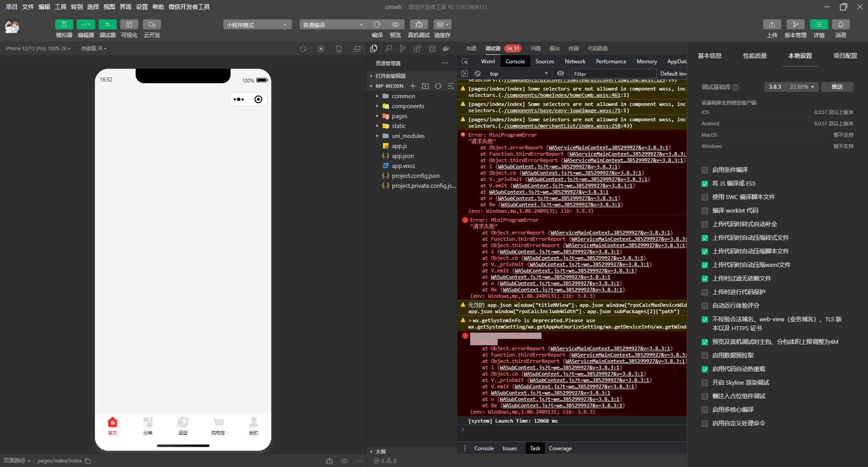Open 版本管理 version control
This screenshot has height=467, width=868.
pyautogui.click(x=795, y=24)
